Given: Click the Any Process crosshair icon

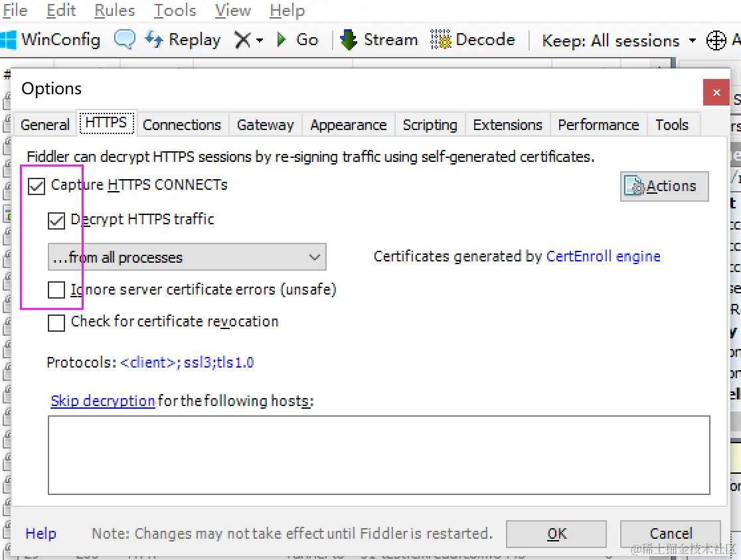Looking at the screenshot, I should tap(716, 40).
